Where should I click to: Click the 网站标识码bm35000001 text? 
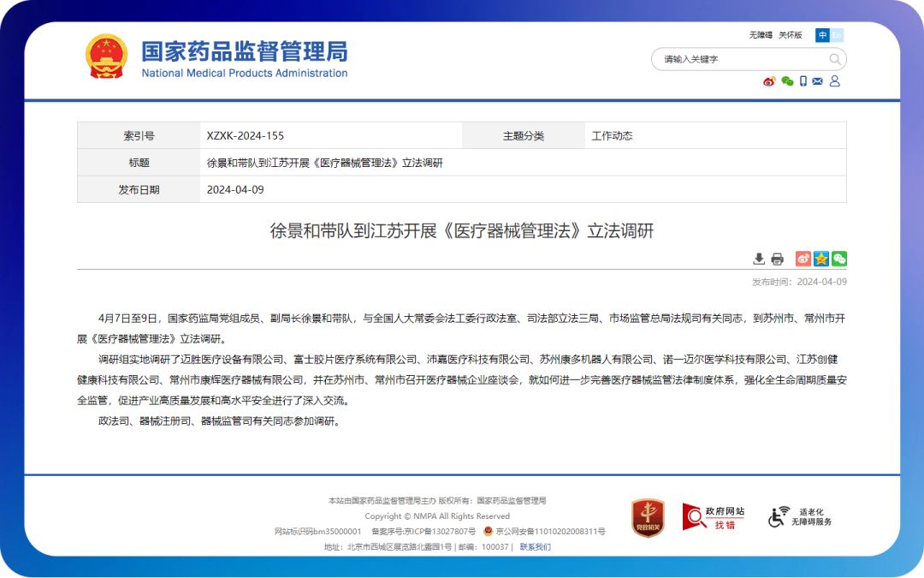[x=317, y=532]
